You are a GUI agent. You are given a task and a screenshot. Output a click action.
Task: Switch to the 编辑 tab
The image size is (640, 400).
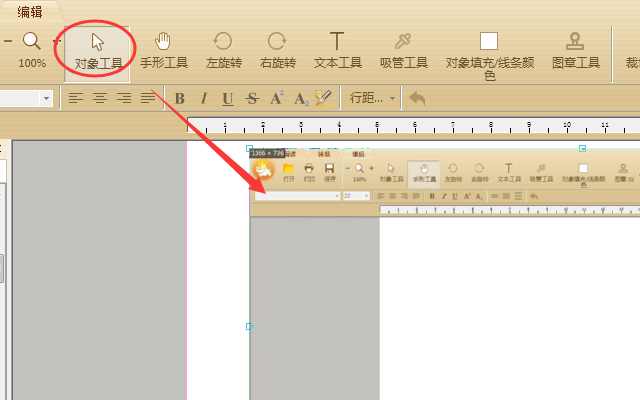(x=30, y=12)
